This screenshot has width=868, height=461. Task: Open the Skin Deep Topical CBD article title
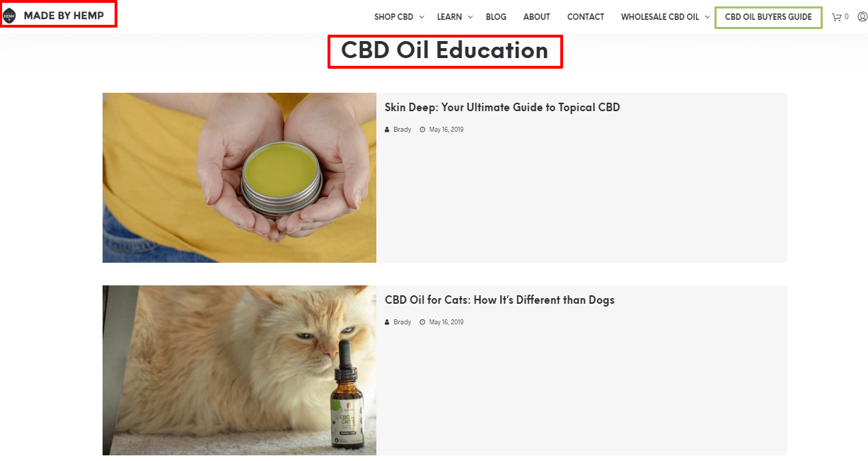[502, 108]
